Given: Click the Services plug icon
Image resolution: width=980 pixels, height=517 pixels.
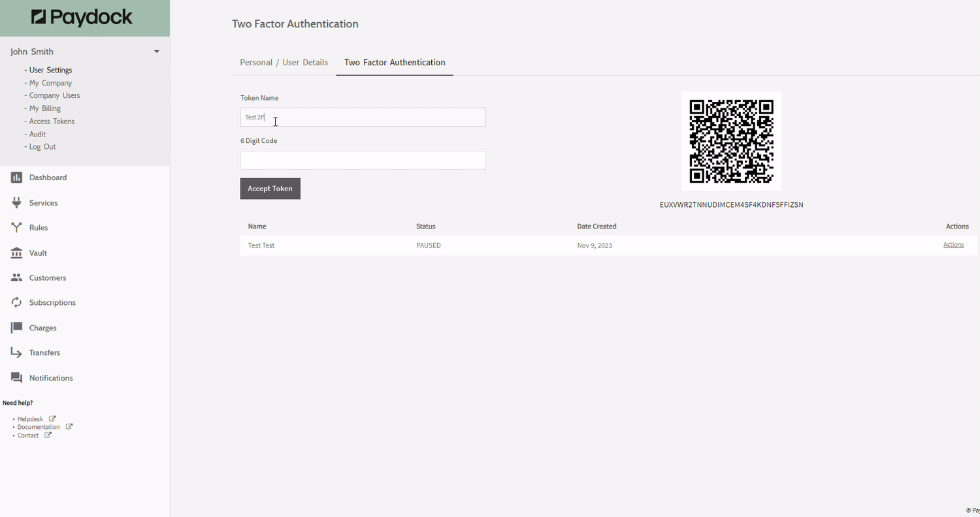Looking at the screenshot, I should 16,203.
